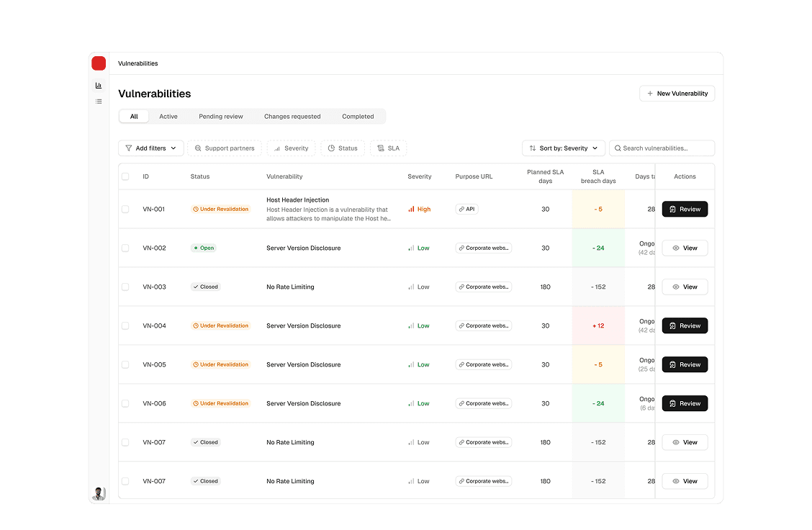Apply the SLA filter chip
Image resolution: width=812 pixels, height=530 pixels.
click(389, 148)
